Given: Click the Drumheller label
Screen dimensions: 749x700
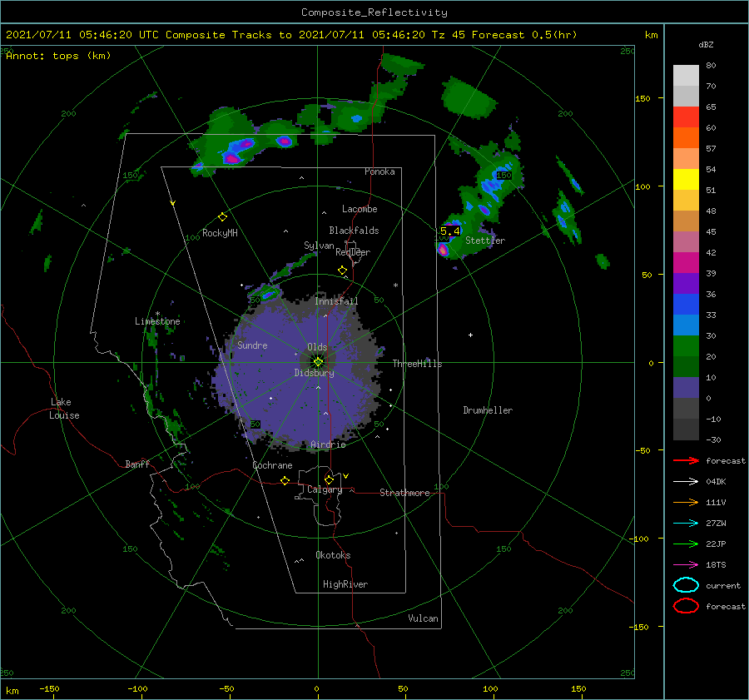Looking at the screenshot, I should pyautogui.click(x=488, y=410).
